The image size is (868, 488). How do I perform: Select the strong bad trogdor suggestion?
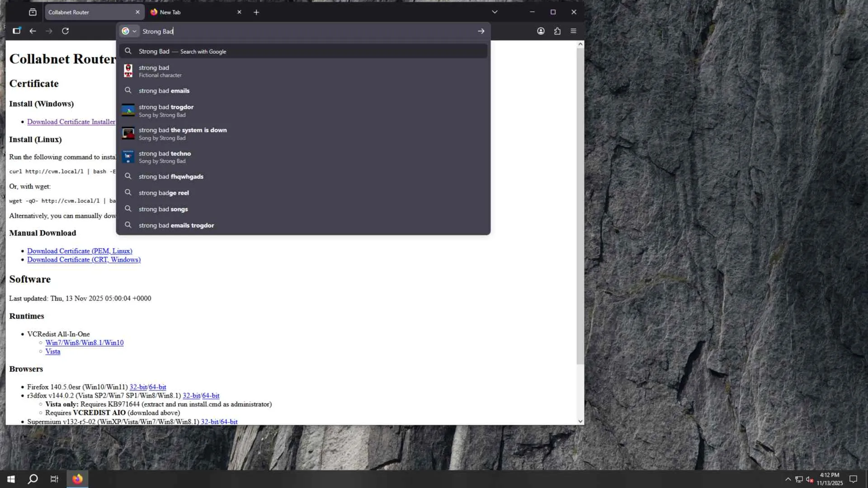(166, 110)
